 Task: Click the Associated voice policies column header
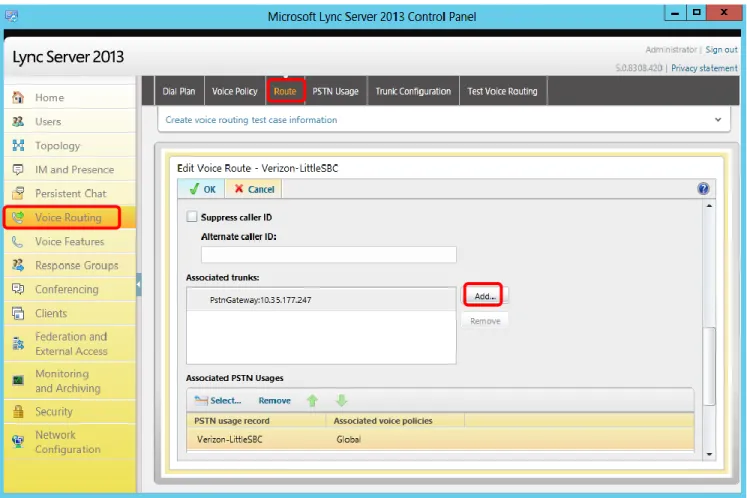point(395,421)
